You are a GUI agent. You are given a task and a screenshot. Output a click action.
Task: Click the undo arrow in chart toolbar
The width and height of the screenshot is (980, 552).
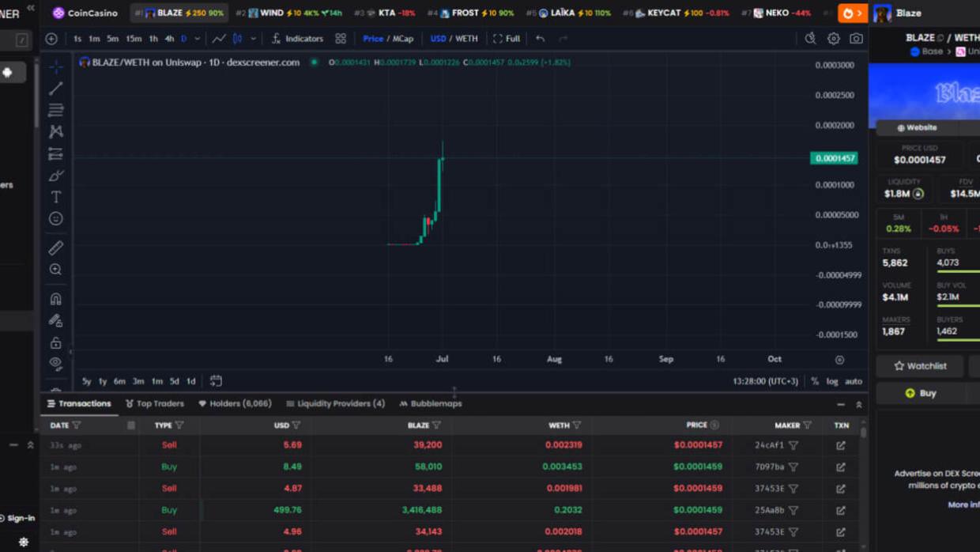541,39
